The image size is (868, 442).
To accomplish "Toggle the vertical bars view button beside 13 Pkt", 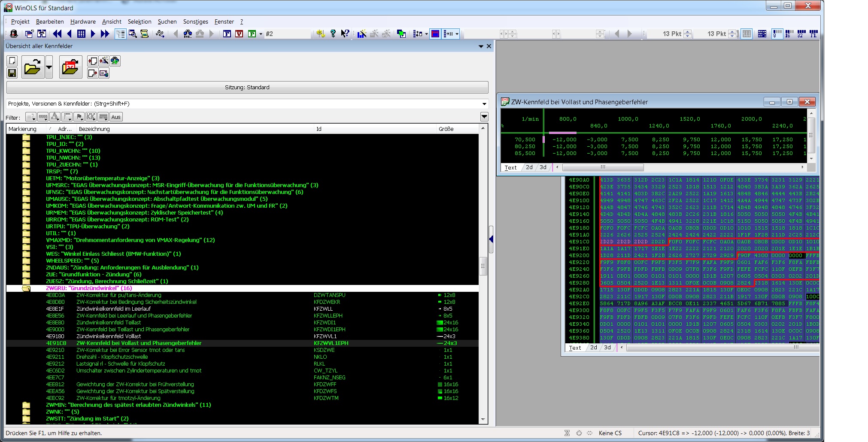I will (x=747, y=33).
